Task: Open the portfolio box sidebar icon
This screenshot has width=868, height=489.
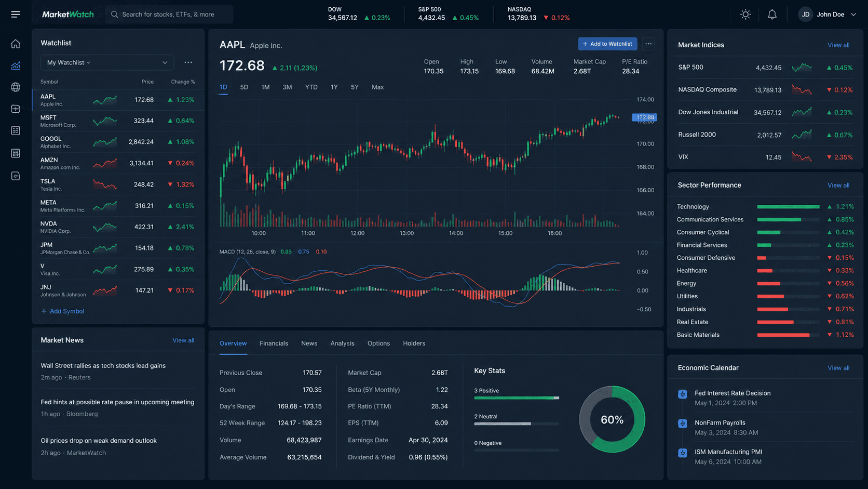Action: pyautogui.click(x=16, y=109)
